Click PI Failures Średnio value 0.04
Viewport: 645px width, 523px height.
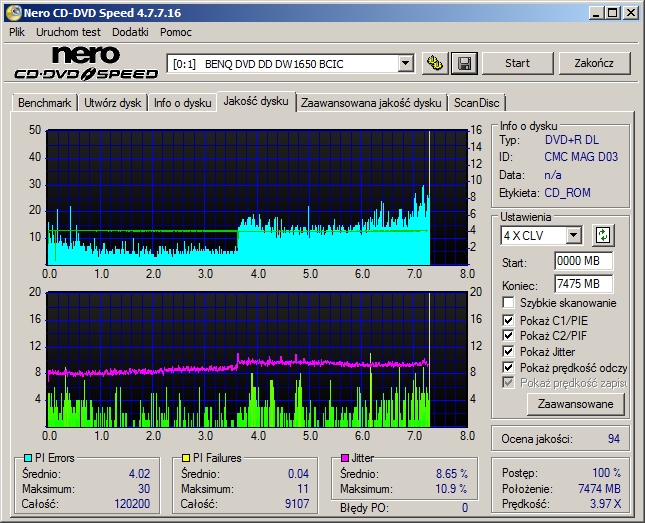298,474
